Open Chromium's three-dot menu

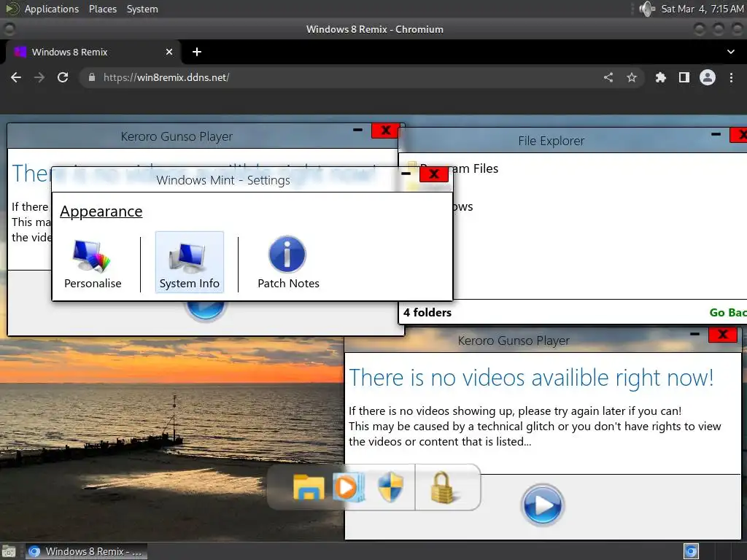pyautogui.click(x=731, y=77)
